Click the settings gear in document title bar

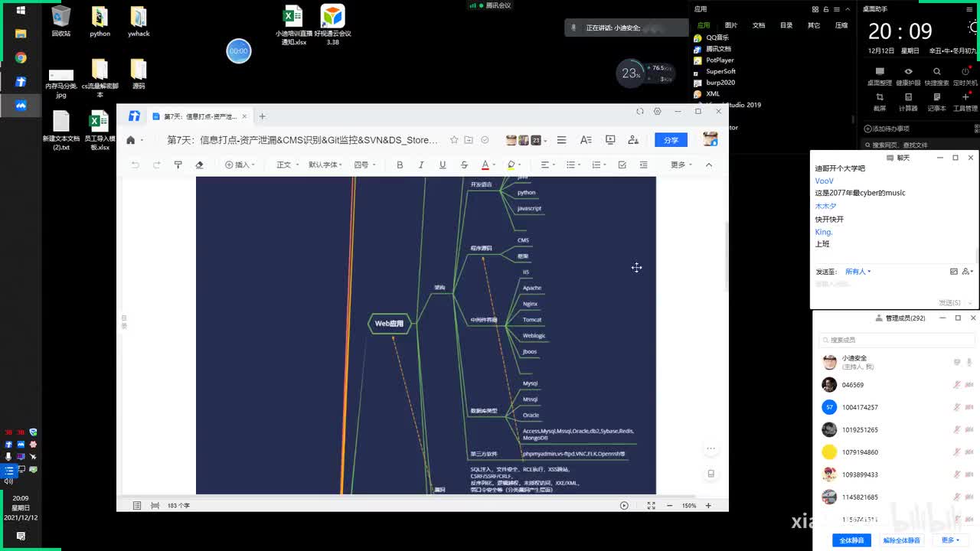click(657, 111)
